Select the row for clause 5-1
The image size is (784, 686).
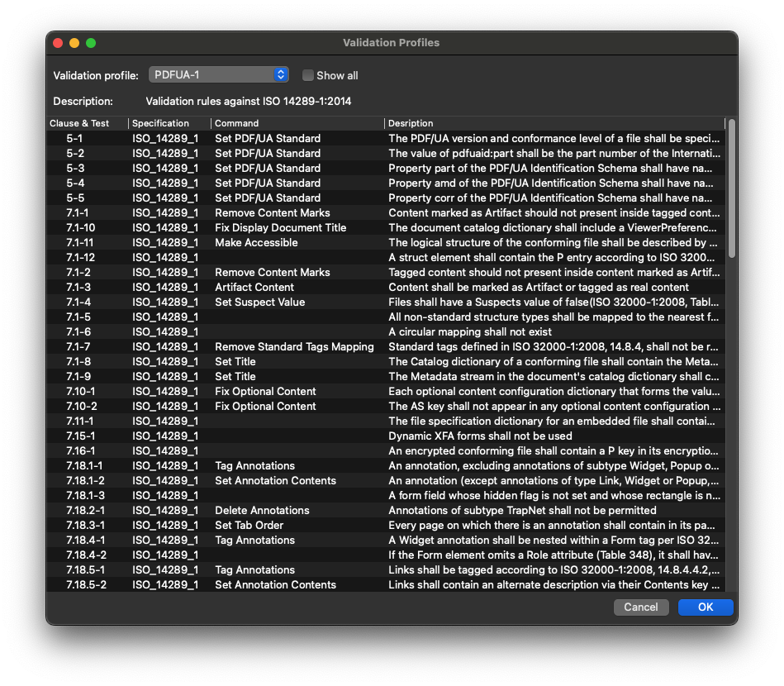(386, 139)
